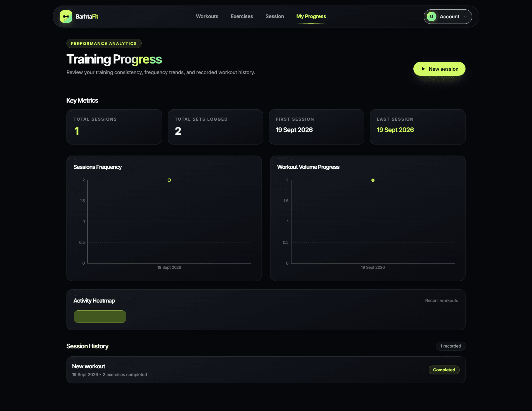Click the Last Session date in green
This screenshot has height=411, width=532.
click(x=395, y=130)
